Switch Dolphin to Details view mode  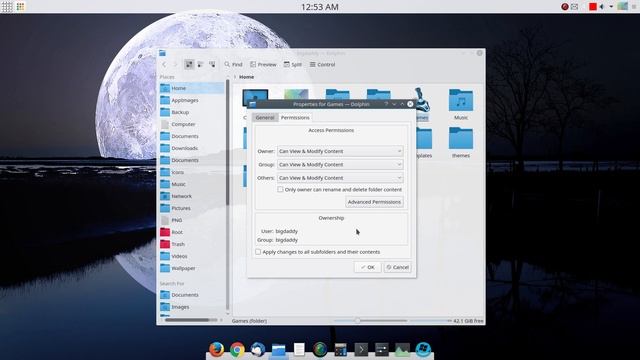coord(212,64)
